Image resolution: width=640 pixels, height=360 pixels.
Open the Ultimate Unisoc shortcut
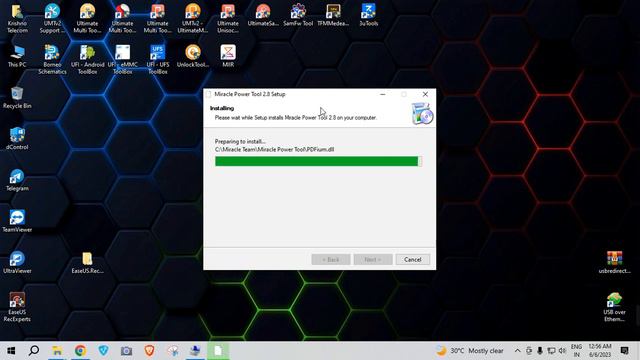pos(228,18)
